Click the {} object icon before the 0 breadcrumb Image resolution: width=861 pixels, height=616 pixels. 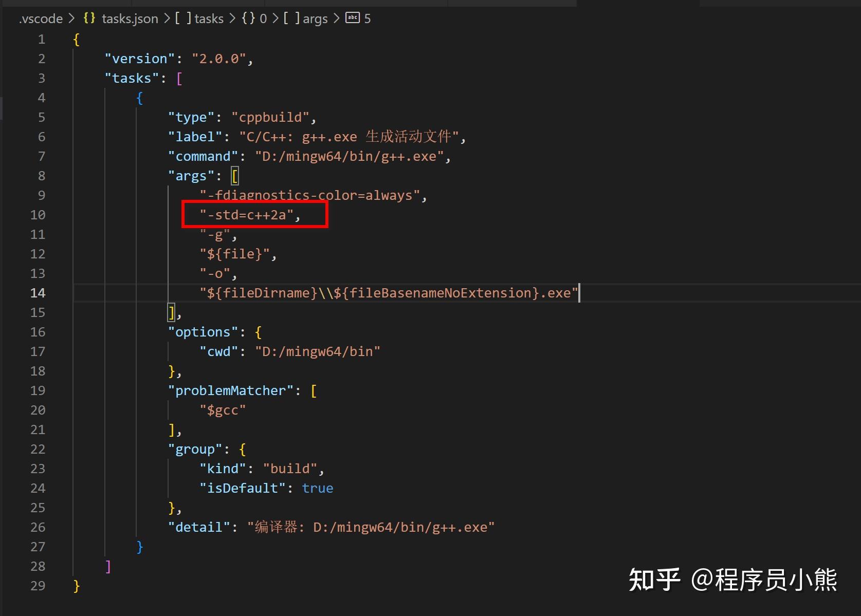(x=248, y=18)
